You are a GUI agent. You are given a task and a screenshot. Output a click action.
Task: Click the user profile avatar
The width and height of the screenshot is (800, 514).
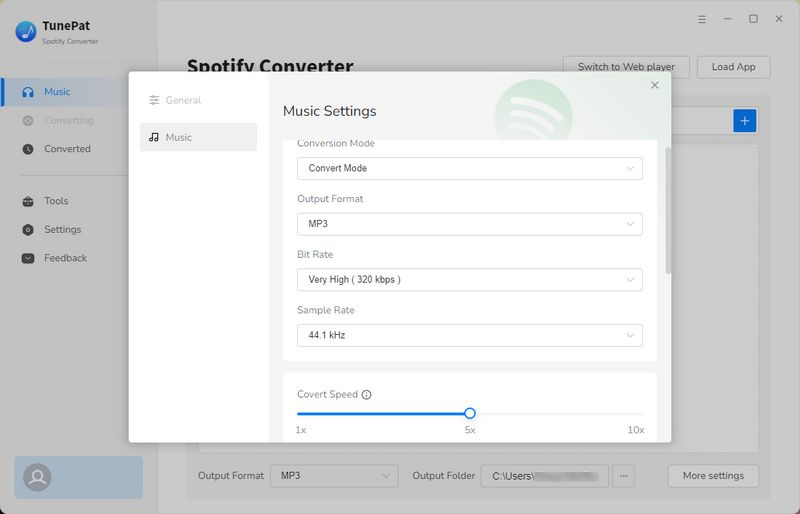pos(37,477)
